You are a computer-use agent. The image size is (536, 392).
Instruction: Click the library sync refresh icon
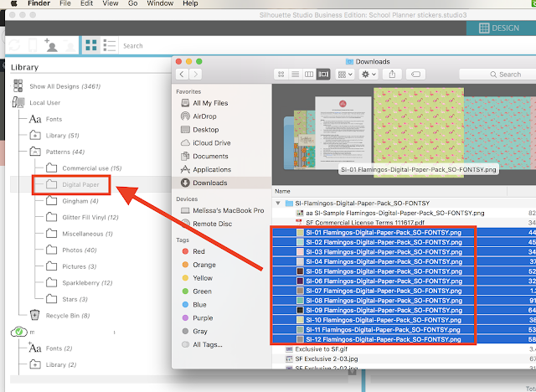point(14,45)
